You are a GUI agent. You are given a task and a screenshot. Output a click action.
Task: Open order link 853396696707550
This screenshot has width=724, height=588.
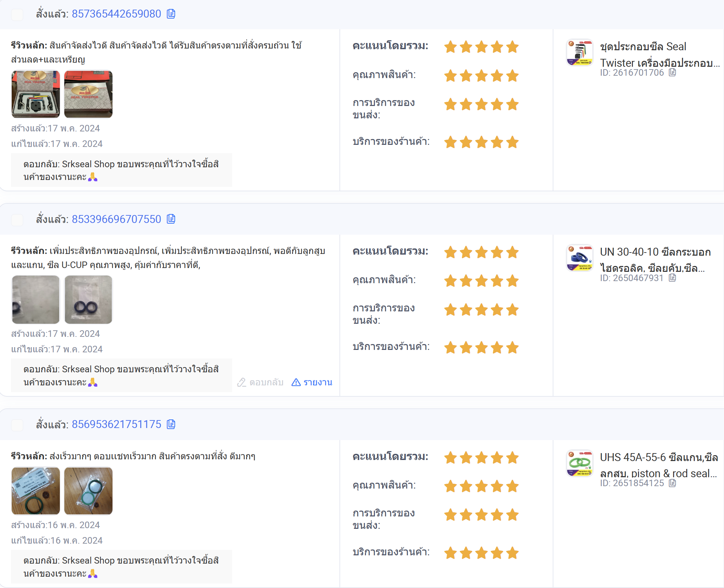coord(116,219)
